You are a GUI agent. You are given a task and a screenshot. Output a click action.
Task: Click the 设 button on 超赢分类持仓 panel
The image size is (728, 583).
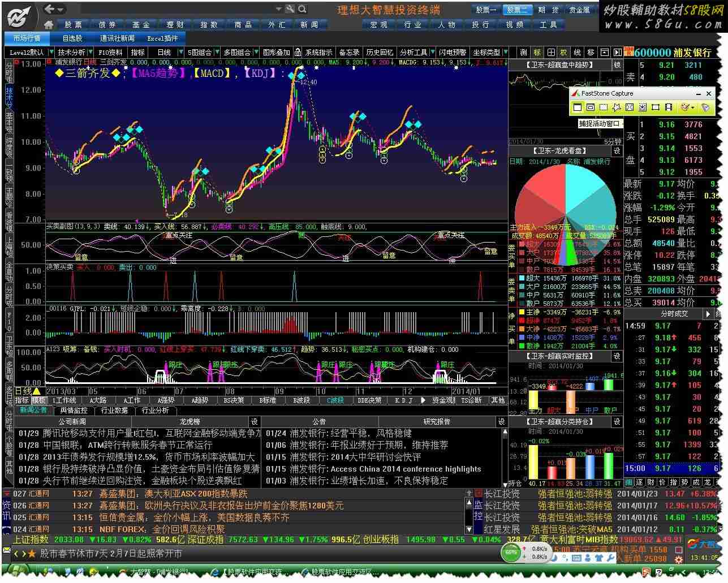tap(617, 421)
